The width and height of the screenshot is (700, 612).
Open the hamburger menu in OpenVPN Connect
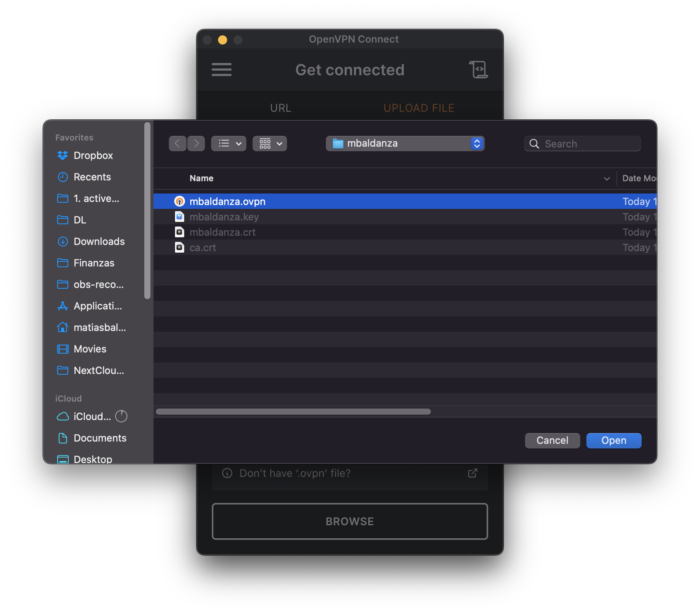click(221, 69)
